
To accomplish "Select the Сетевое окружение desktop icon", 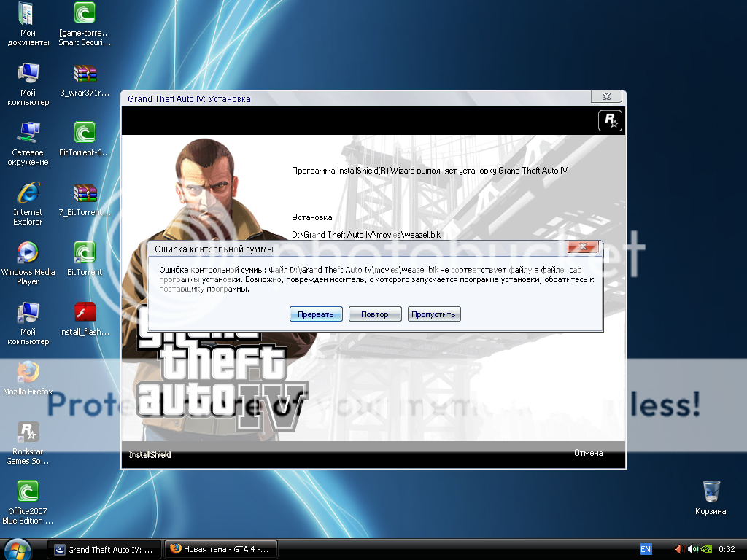I will tap(28, 134).
